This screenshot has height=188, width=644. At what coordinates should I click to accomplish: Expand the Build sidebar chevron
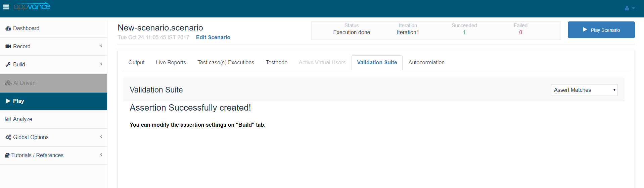point(101,64)
